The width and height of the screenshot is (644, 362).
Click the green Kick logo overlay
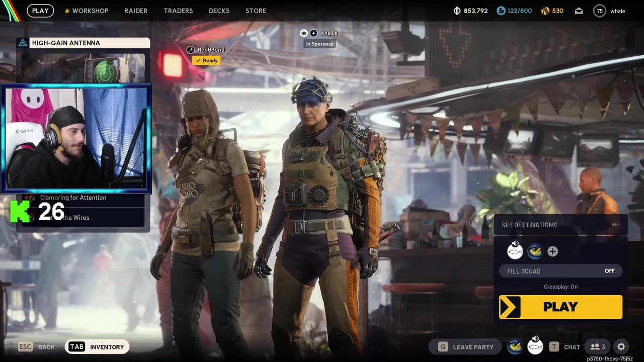point(20,212)
